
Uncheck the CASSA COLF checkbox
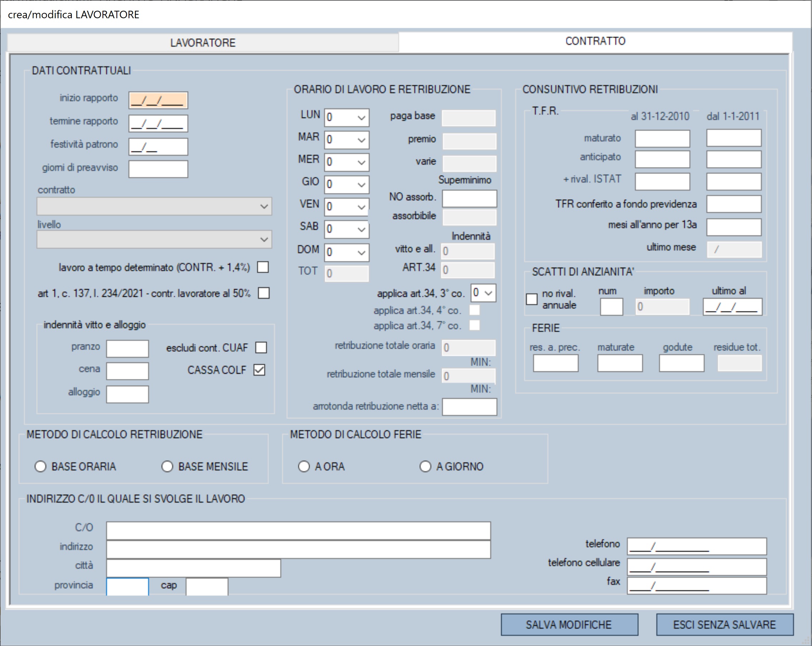[x=259, y=370]
